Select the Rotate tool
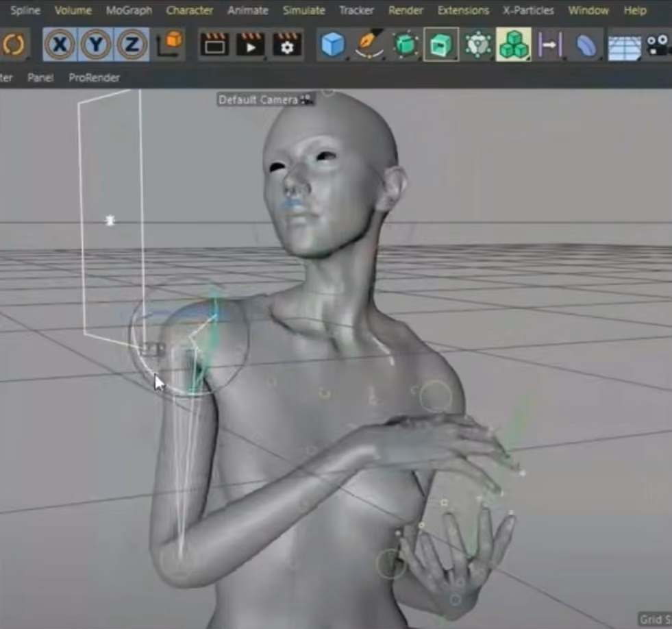Screen dimensions: 672x629 click(x=14, y=44)
